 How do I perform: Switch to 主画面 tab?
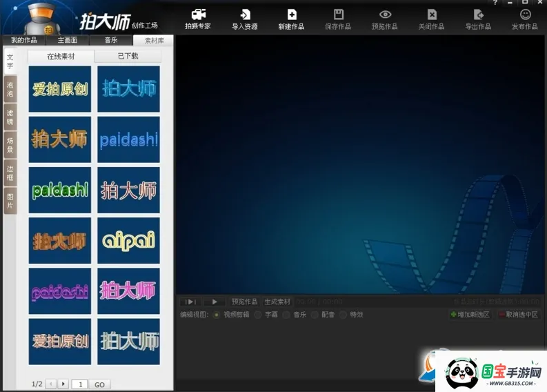tap(68, 40)
